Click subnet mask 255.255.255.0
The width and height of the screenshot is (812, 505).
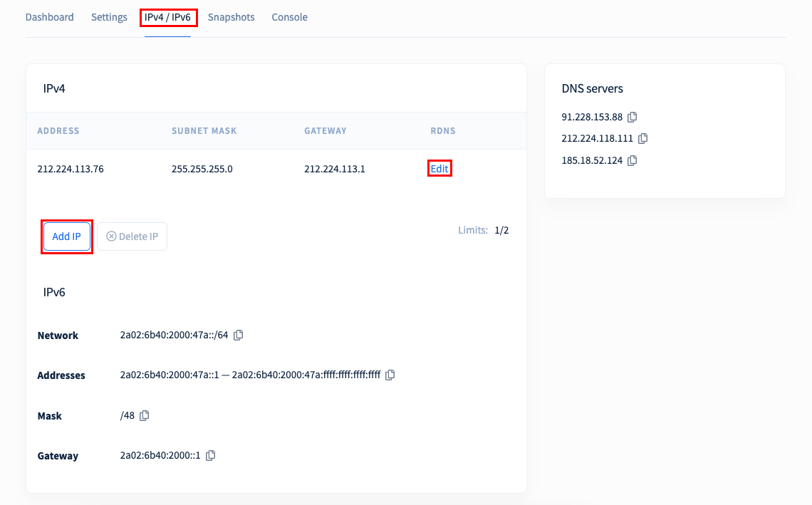[x=202, y=169]
